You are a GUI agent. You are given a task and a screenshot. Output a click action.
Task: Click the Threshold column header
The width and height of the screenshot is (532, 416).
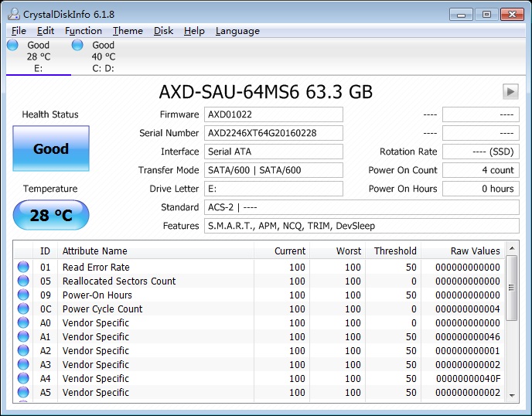(394, 251)
